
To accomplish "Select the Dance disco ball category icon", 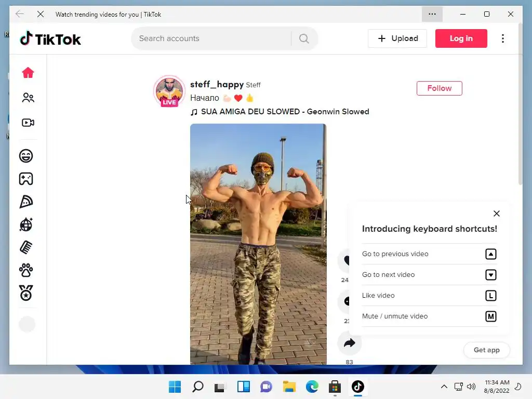I will point(26,224).
